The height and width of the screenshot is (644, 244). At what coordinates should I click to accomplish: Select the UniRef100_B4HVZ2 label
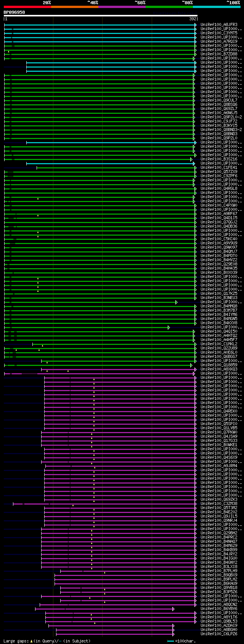[x=219, y=260]
